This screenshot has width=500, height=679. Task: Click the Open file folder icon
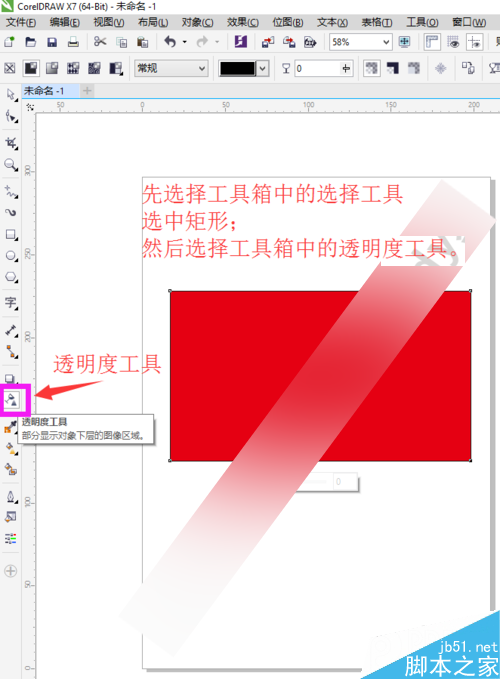[30, 42]
